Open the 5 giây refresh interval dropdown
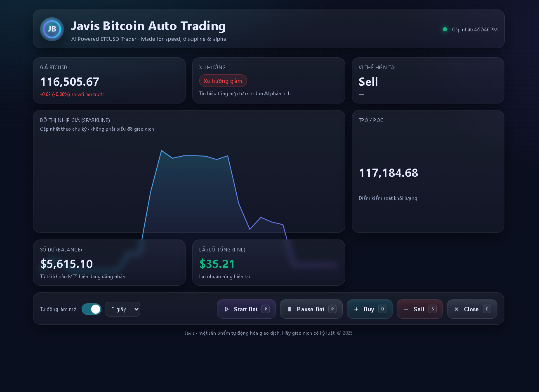The height and width of the screenshot is (392, 539). (x=122, y=309)
